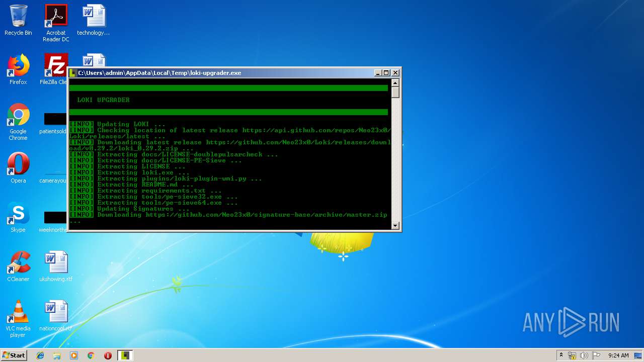Open network status tray icon

572,355
